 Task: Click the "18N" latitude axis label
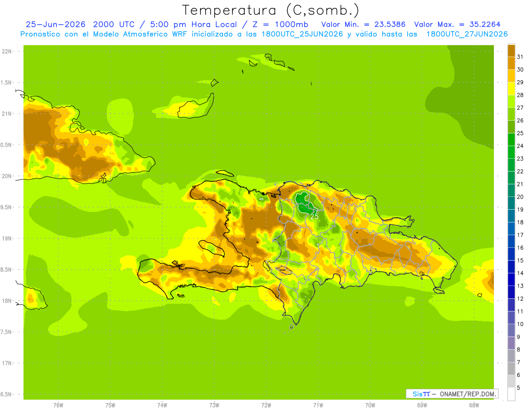[x=6, y=301]
